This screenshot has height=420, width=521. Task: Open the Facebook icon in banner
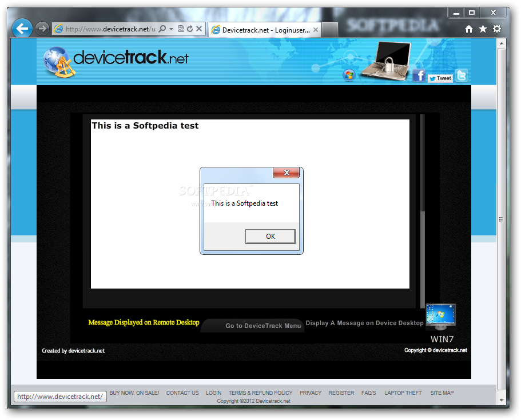[x=419, y=75]
